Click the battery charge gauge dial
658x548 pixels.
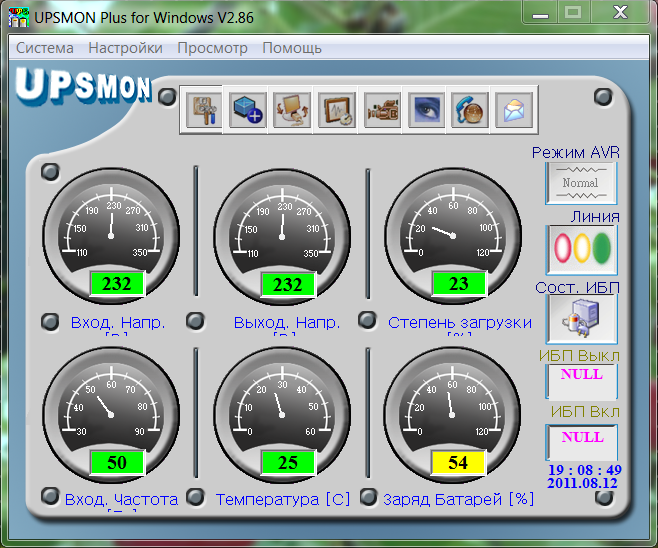[x=452, y=414]
